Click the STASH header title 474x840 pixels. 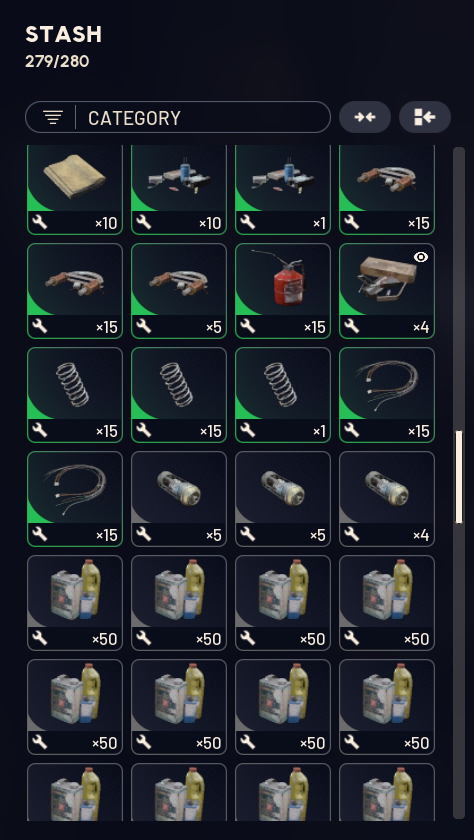pos(64,35)
